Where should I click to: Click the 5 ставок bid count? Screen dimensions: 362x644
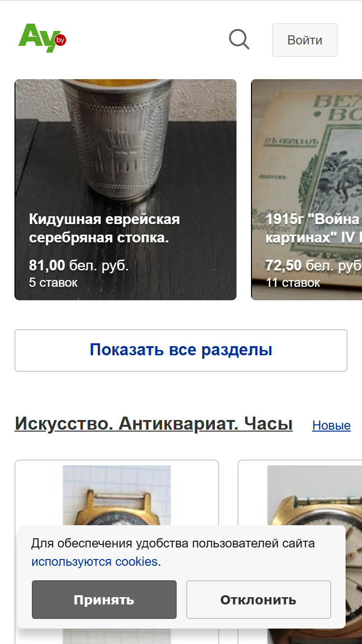tap(53, 282)
